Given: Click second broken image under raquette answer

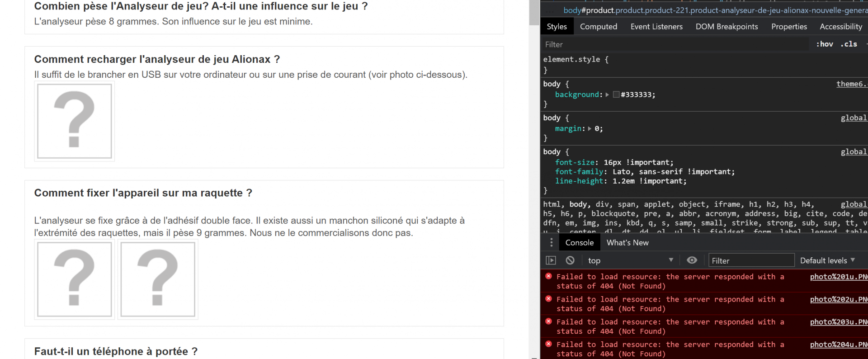Looking at the screenshot, I should pyautogui.click(x=158, y=279).
